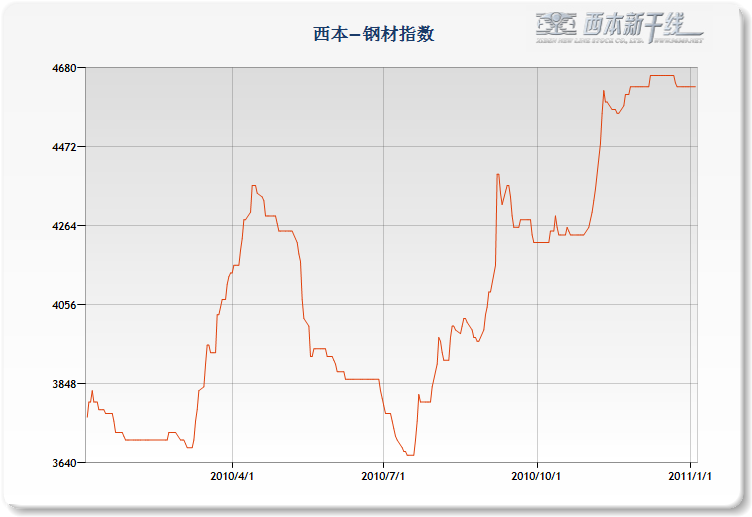The width and height of the screenshot is (752, 517).
Task: Click the rightmost end of the red line
Action: 696,87
